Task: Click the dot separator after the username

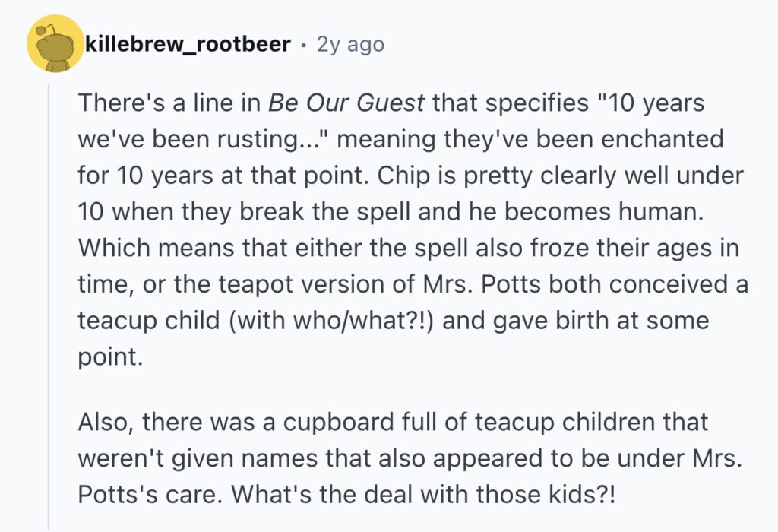Action: click(x=304, y=45)
